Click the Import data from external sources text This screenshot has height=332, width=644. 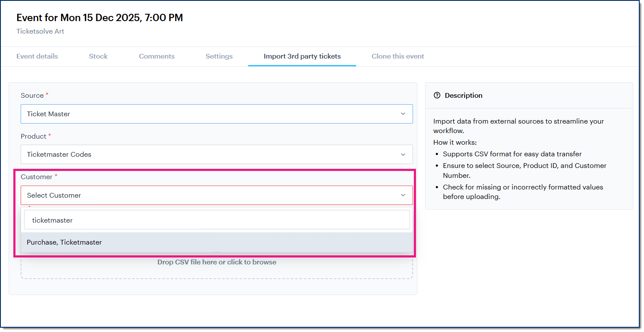(519, 126)
